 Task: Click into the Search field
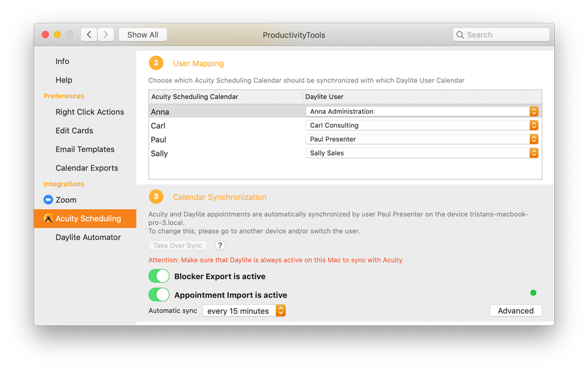point(501,35)
